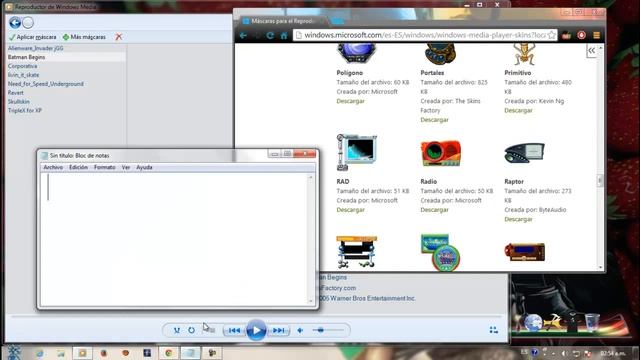Select livin_it_skate skin in list
640x360 pixels.
(24, 75)
